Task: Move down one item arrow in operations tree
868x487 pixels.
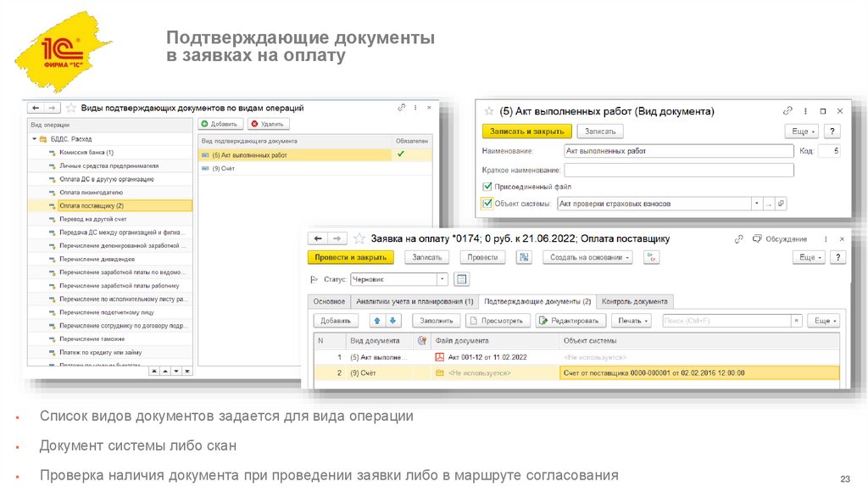Action: tap(176, 372)
